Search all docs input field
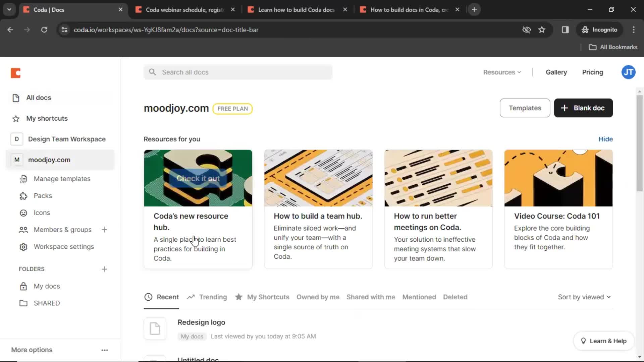This screenshot has width=644, height=362. point(237,72)
